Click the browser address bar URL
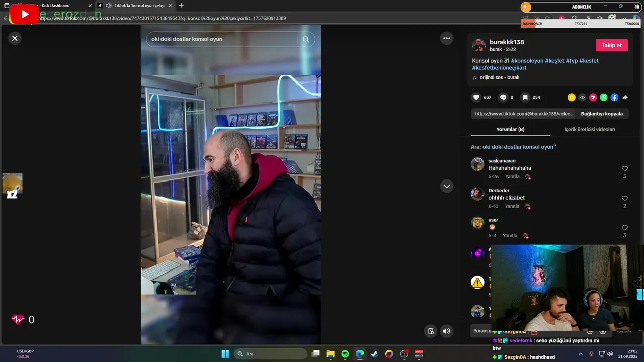644x362 pixels. [162, 18]
